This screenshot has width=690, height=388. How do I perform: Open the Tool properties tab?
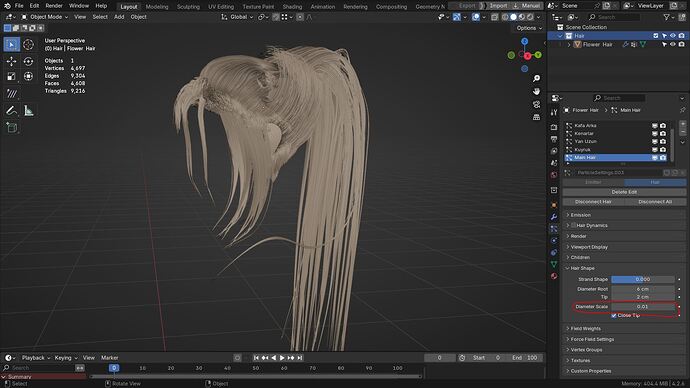click(x=554, y=113)
